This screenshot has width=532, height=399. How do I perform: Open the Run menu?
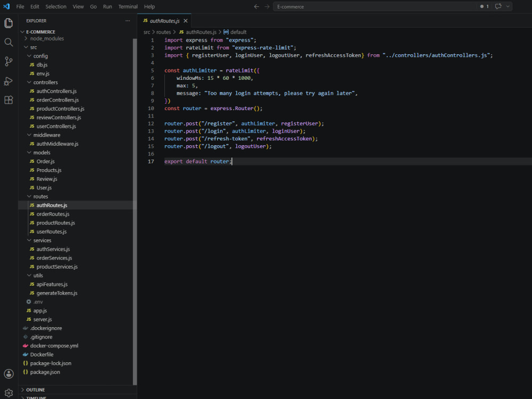point(107,6)
